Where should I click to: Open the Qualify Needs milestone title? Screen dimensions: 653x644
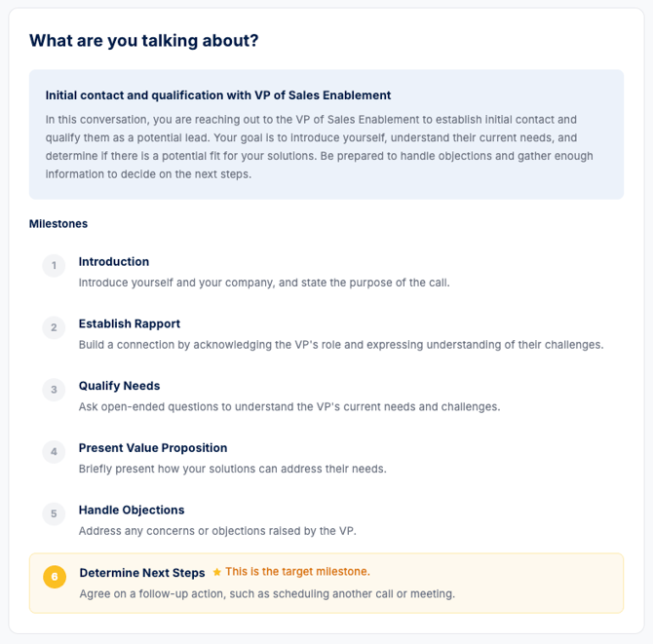click(x=119, y=386)
